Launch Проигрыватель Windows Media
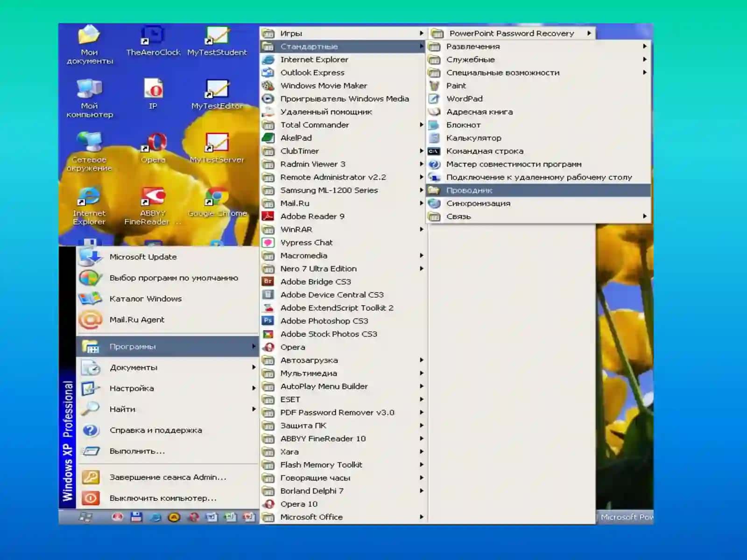 coord(343,99)
